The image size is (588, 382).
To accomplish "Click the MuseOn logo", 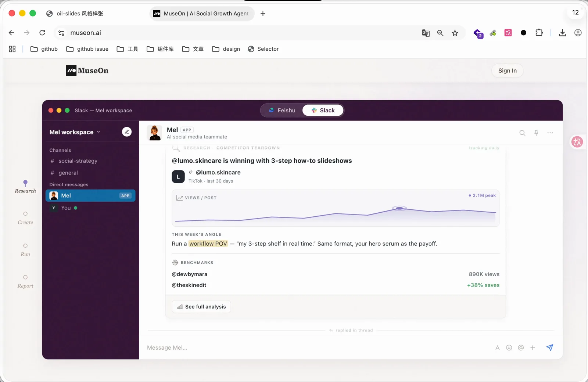I will click(87, 71).
